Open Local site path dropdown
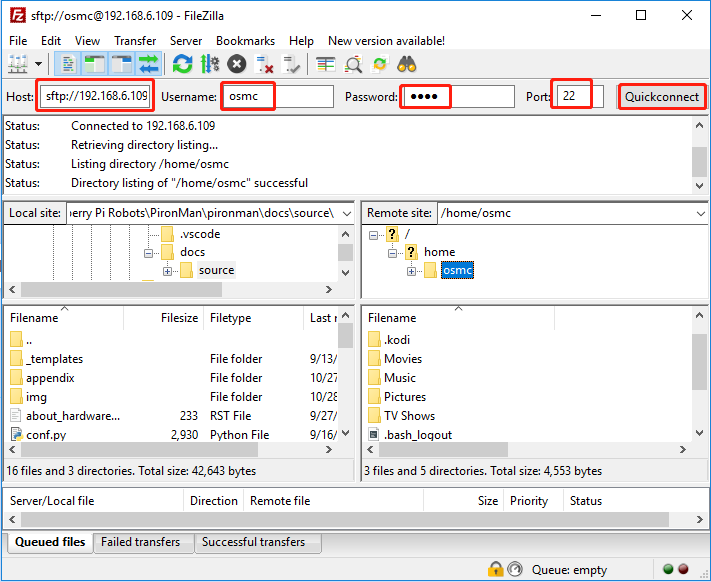711x582 pixels. pyautogui.click(x=347, y=213)
